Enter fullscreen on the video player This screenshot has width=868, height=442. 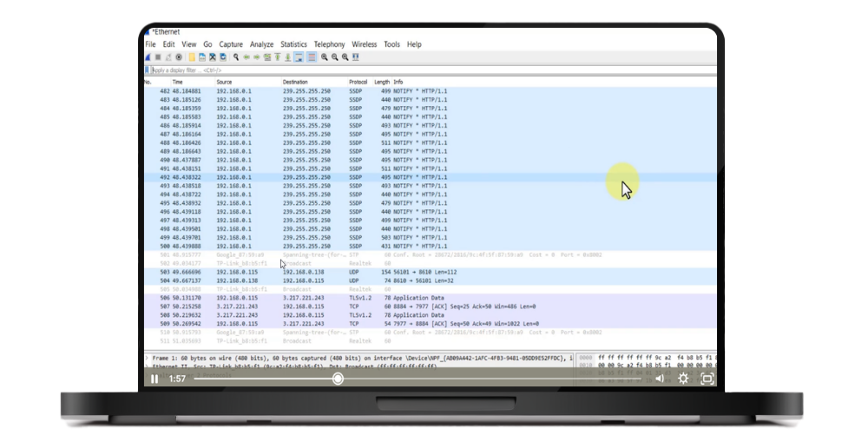coord(707,379)
